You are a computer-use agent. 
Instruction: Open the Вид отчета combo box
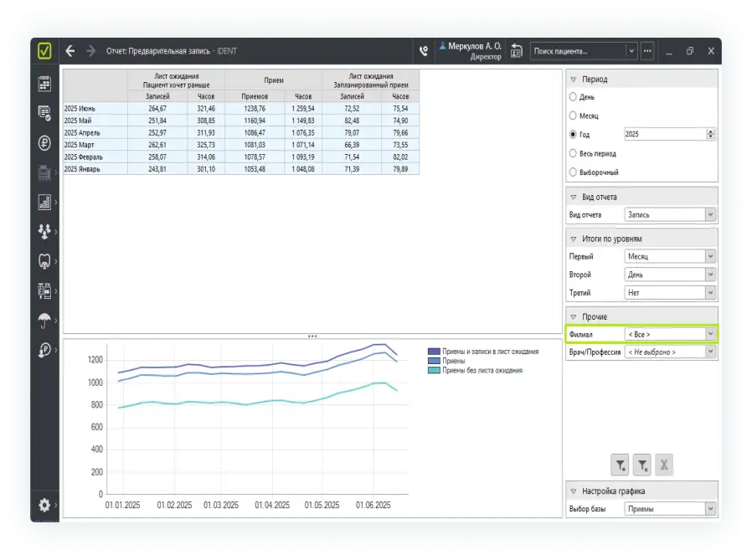670,214
